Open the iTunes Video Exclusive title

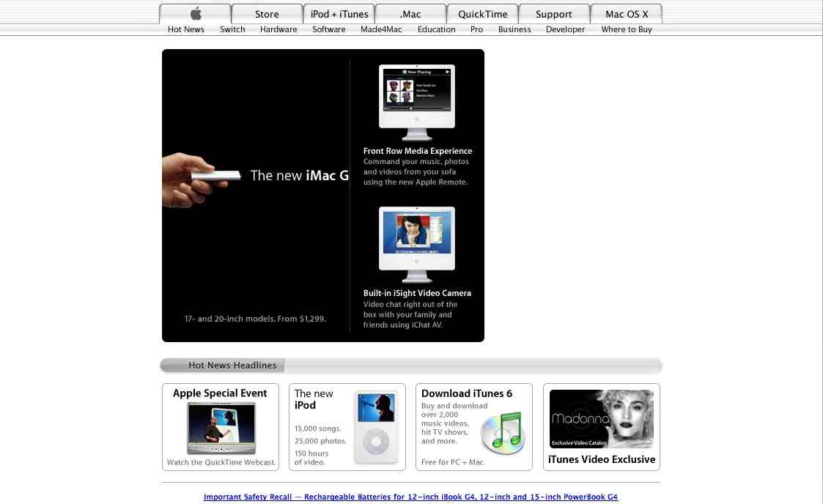click(x=602, y=459)
